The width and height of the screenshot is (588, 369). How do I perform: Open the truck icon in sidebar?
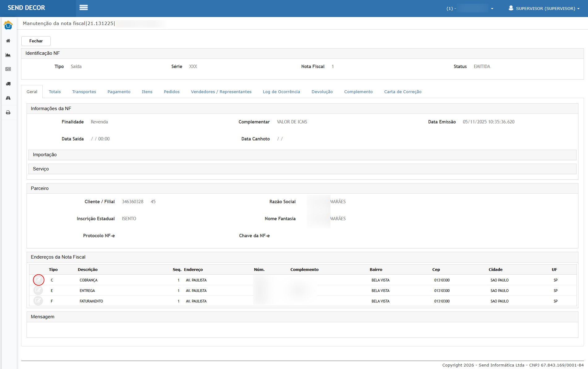coord(8,84)
